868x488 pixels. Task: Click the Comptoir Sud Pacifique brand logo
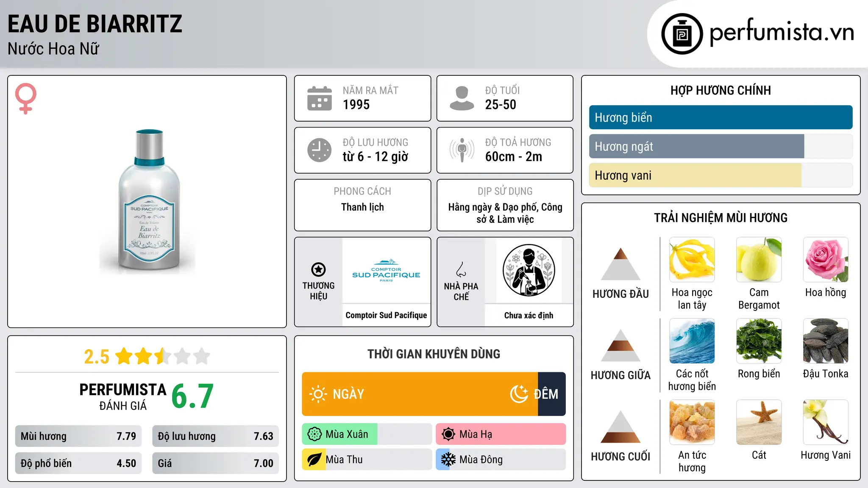tap(386, 270)
